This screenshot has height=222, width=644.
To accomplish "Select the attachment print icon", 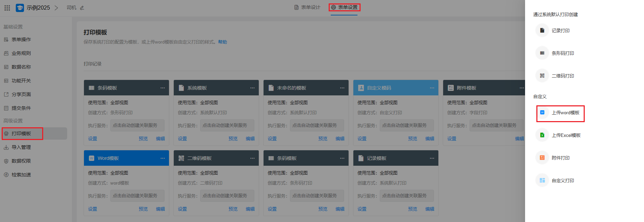I will [x=542, y=158].
